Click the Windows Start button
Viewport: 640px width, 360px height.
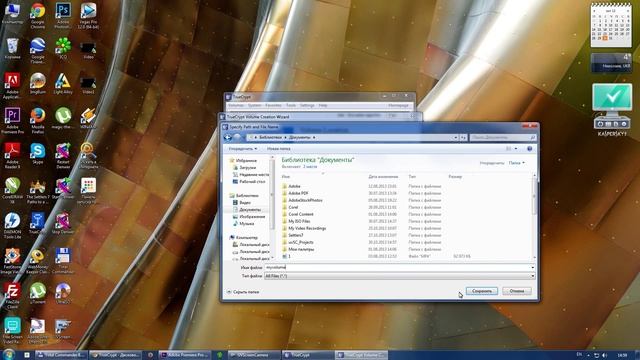point(9,354)
